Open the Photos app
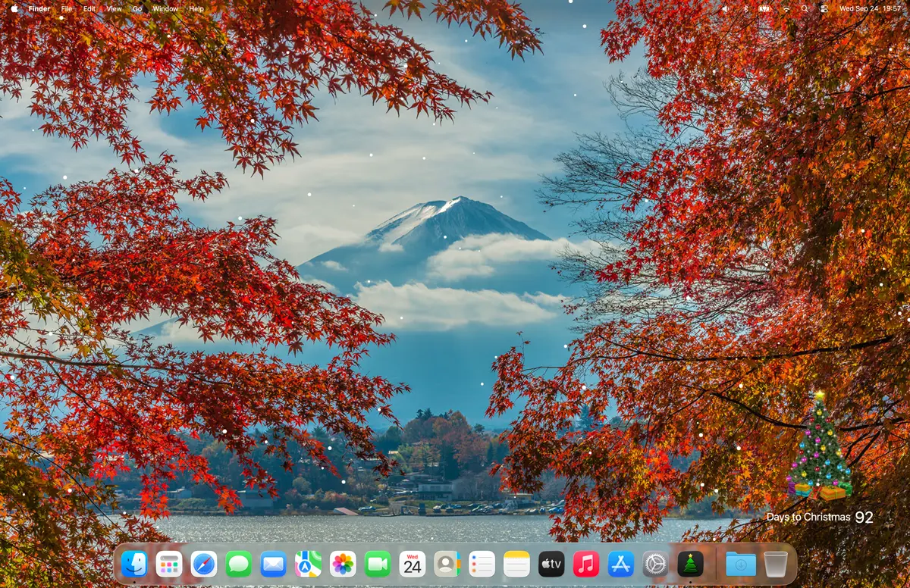Image resolution: width=910 pixels, height=588 pixels. 342,564
